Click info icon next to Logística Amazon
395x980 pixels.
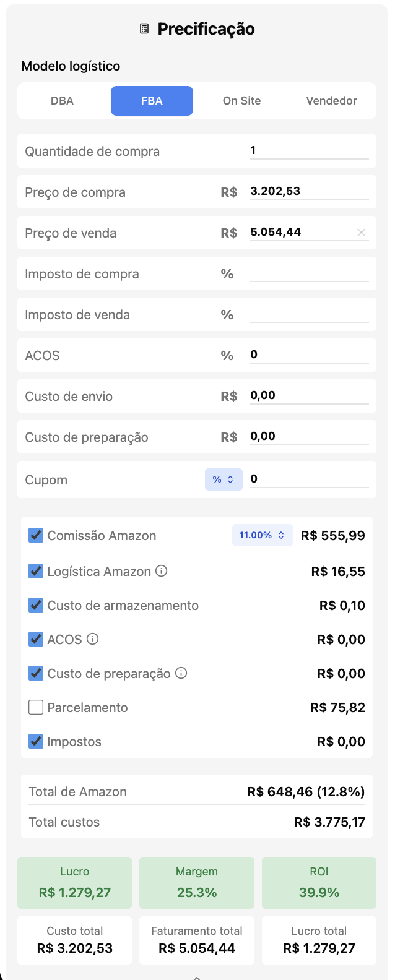tap(162, 571)
